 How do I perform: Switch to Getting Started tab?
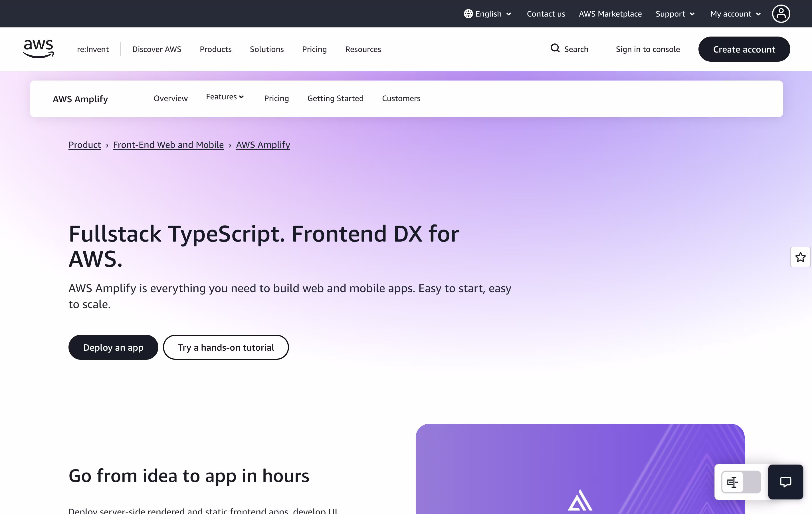[x=335, y=98]
